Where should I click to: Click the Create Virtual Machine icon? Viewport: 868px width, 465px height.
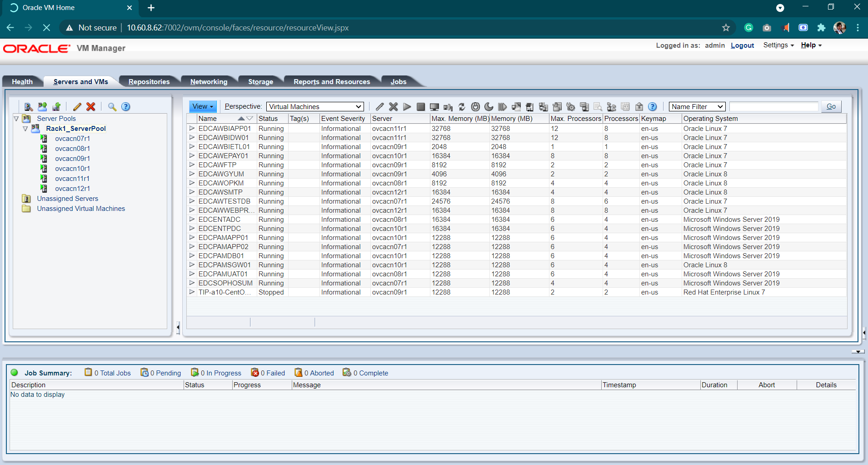click(x=56, y=107)
